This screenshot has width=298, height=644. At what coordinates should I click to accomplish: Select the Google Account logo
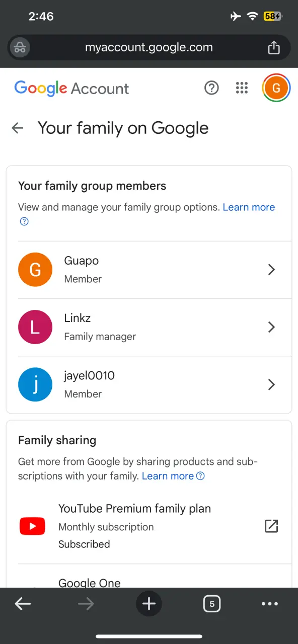71,89
